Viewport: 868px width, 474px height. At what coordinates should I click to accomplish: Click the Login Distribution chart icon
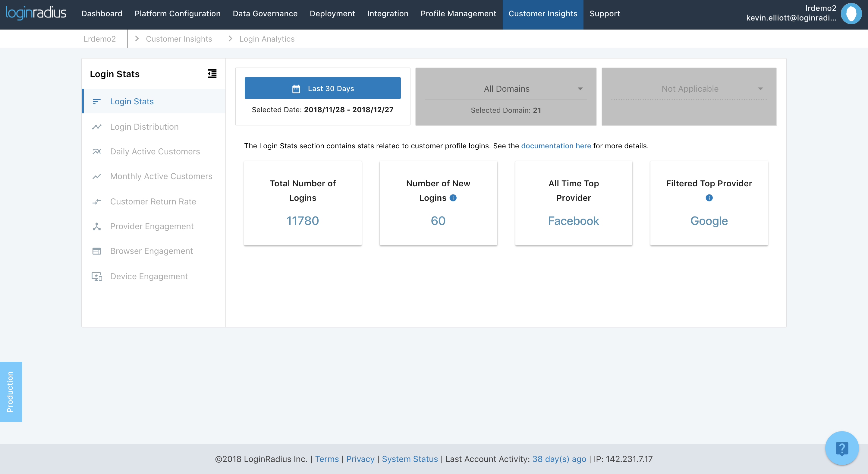tap(97, 127)
